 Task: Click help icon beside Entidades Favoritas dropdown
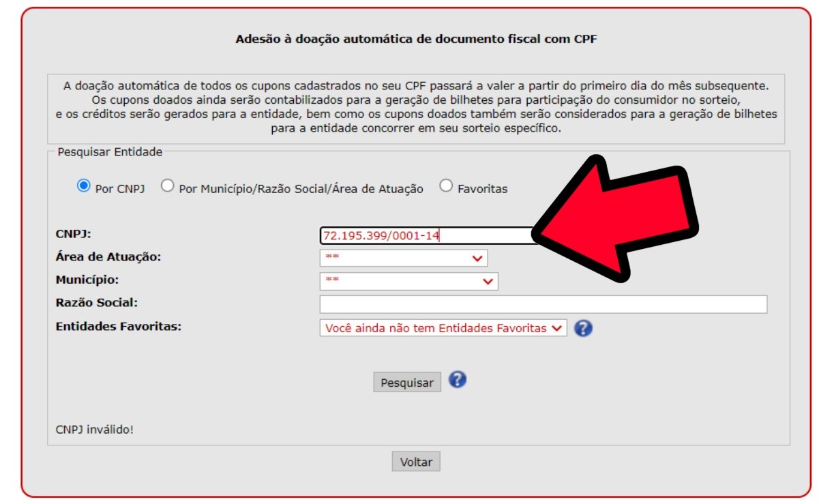click(x=583, y=328)
